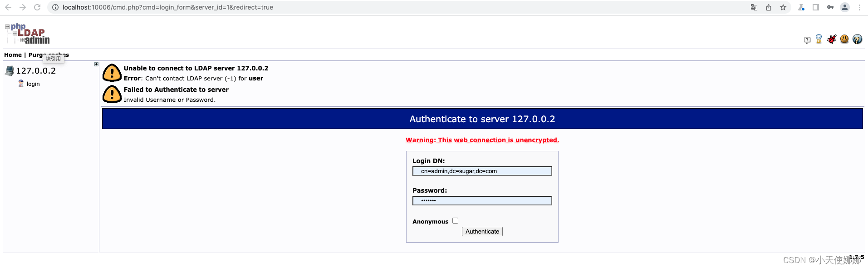Open Chrome three-dot menu
The height and width of the screenshot is (269, 868).
point(859,7)
